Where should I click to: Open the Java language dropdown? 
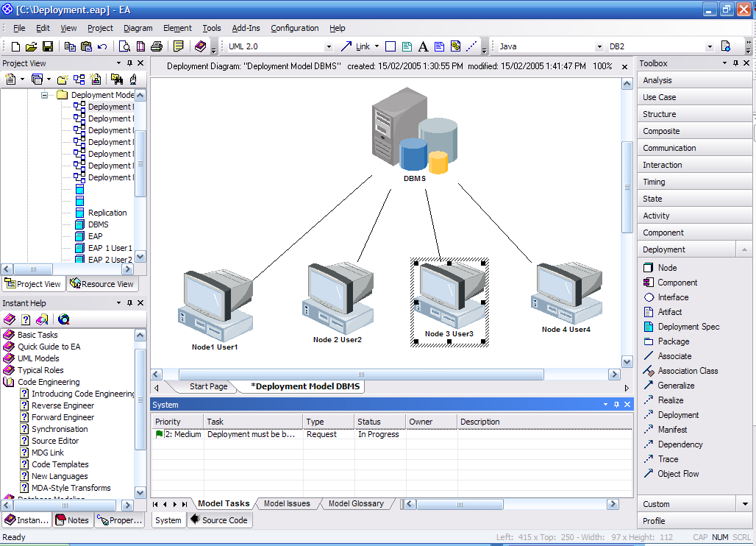coord(600,46)
